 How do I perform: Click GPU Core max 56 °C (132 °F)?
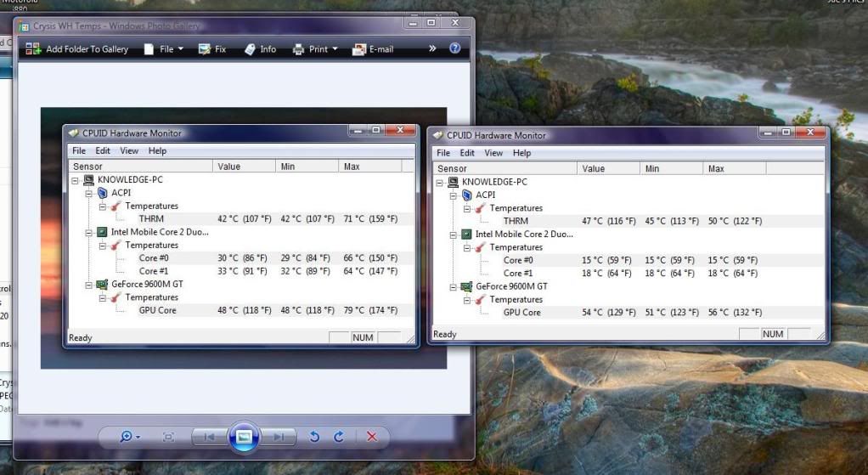point(735,312)
